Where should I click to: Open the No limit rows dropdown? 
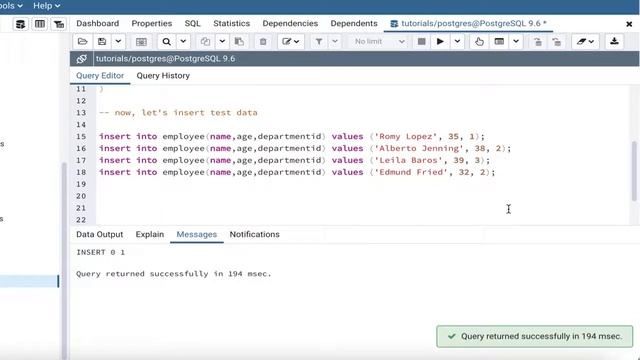(379, 41)
